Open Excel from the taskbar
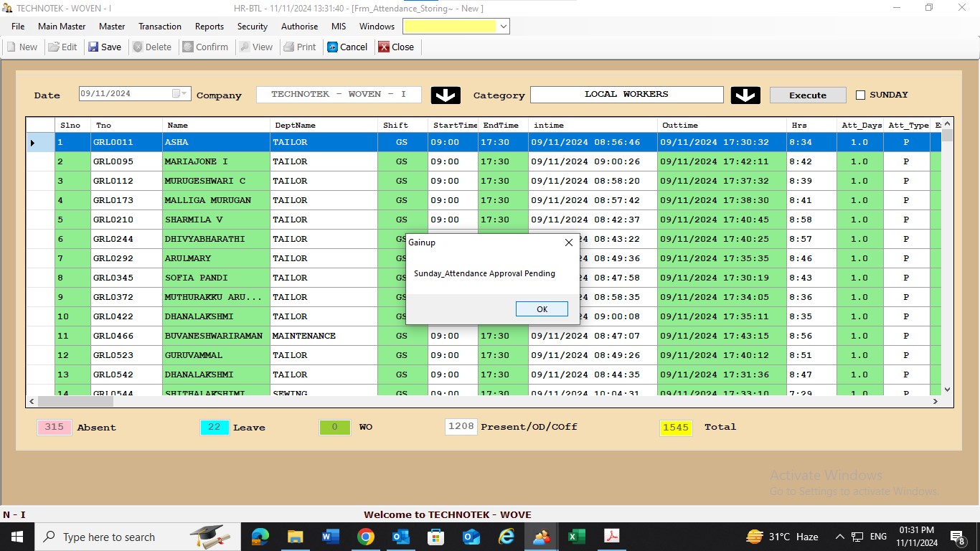This screenshot has height=551, width=980. click(576, 537)
